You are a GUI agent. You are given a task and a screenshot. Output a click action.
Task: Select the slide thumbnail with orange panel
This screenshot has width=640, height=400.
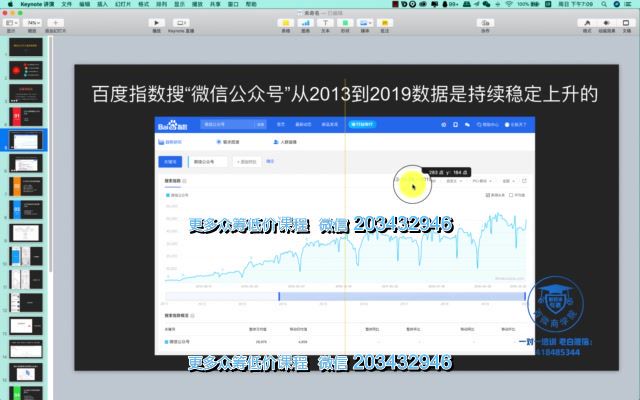26,187
